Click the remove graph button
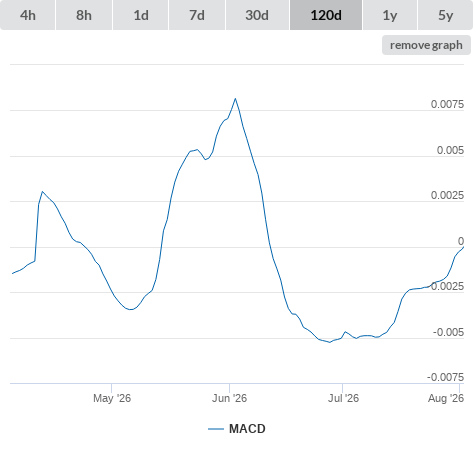The width and height of the screenshot is (474, 455). pos(426,45)
